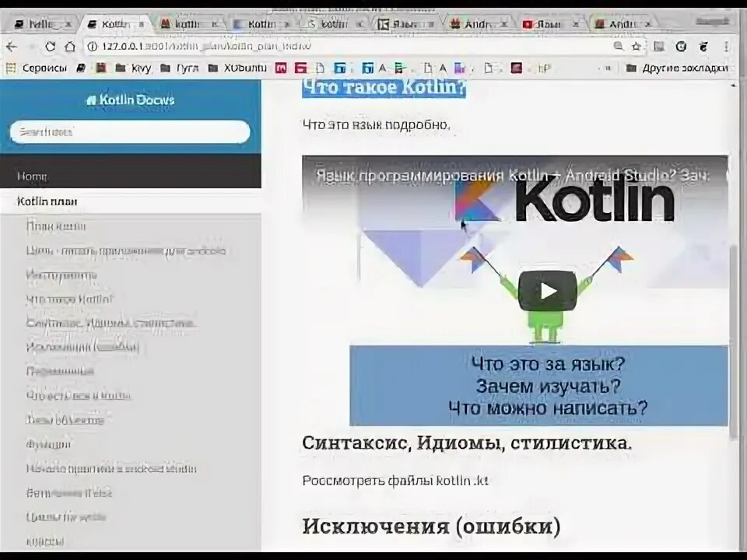Click the Что такое Kotlin? heading
The height and width of the screenshot is (560, 747).
point(384,87)
